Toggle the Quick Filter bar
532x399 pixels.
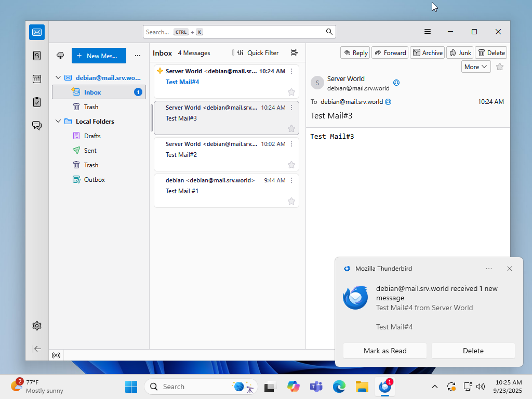[x=258, y=52]
